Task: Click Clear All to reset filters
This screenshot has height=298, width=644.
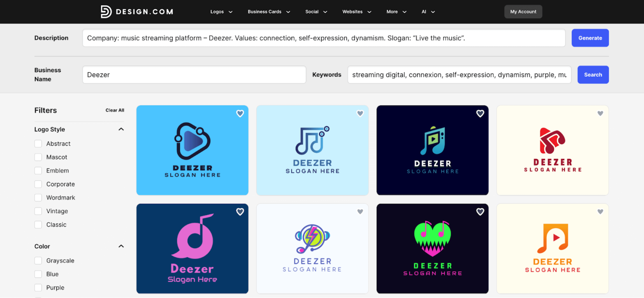Action: pyautogui.click(x=115, y=110)
